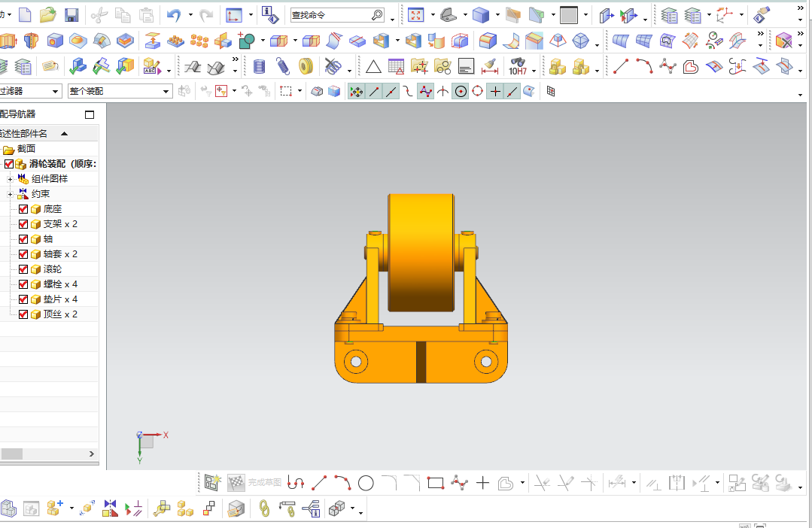Screen dimensions: 812x528
Task: Toggle the 顶丝 x 2 checkbox
Action: [x=23, y=314]
